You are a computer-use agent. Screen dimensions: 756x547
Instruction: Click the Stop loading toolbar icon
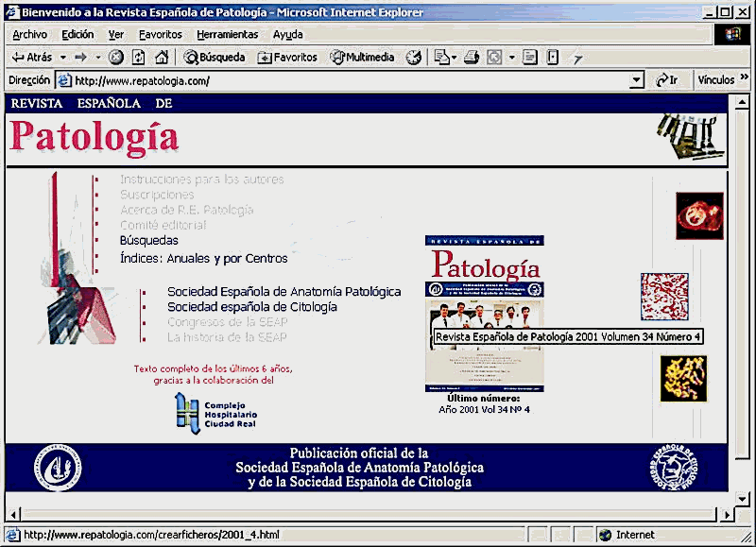point(116,58)
